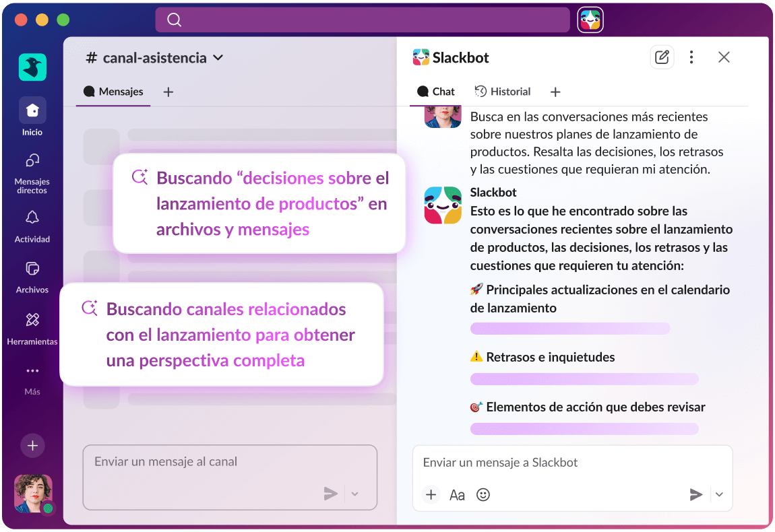Click Retrasos e inquietudes heading
This screenshot has width=775, height=532.
(x=542, y=357)
